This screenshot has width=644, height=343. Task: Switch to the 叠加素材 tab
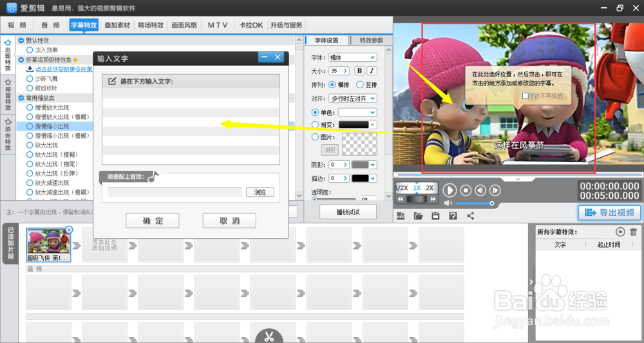click(117, 25)
